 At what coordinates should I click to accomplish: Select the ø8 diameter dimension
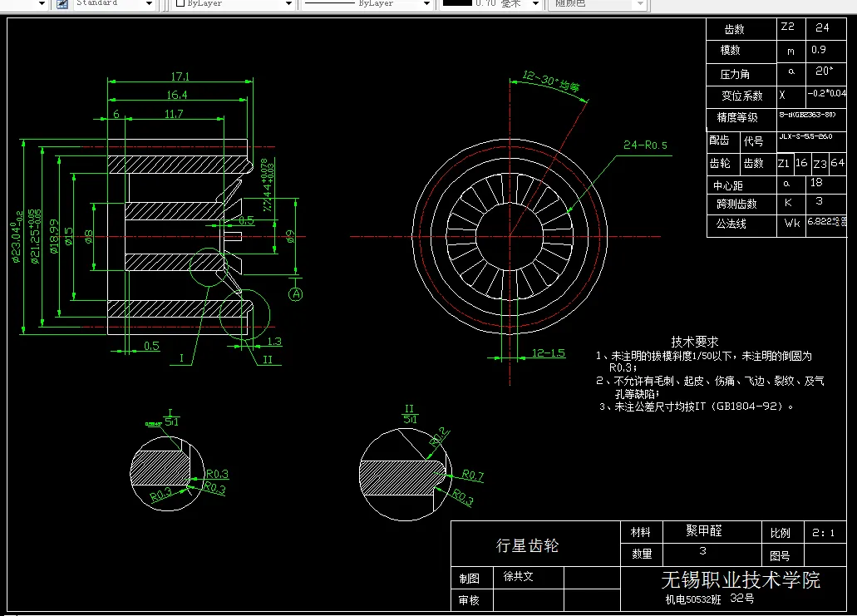tap(89, 237)
